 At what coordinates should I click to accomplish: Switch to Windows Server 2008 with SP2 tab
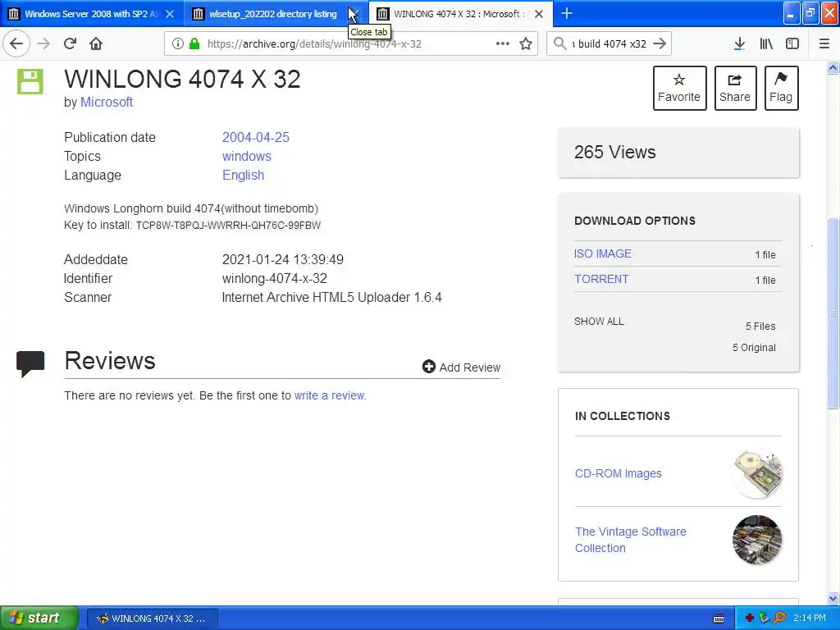tap(91, 13)
